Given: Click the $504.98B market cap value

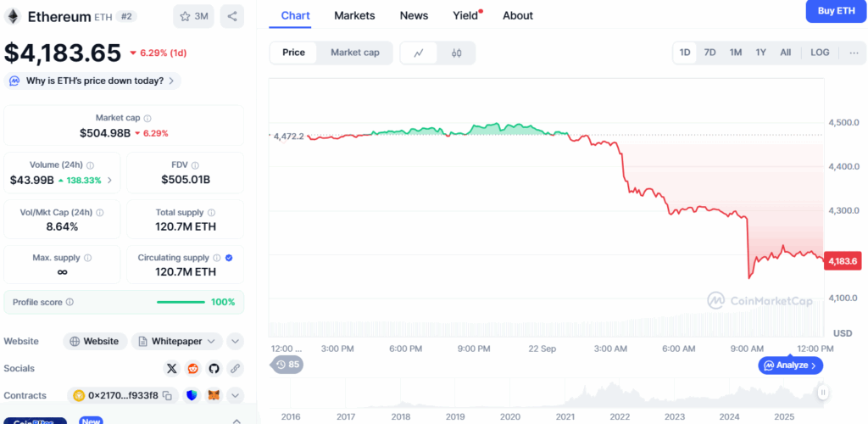Looking at the screenshot, I should [105, 133].
